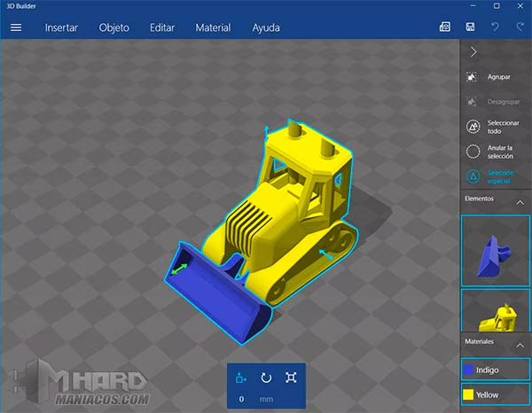Maximize the 3D Builder window

pos(497,6)
